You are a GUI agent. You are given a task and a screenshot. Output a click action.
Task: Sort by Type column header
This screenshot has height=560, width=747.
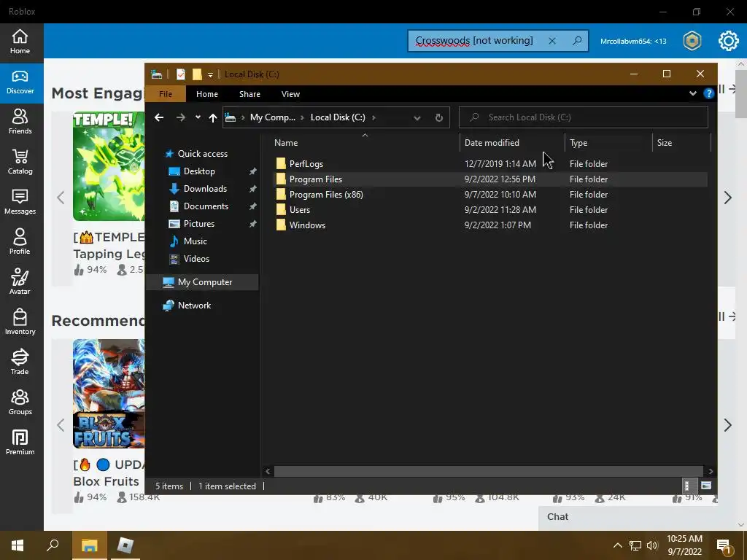(x=608, y=142)
